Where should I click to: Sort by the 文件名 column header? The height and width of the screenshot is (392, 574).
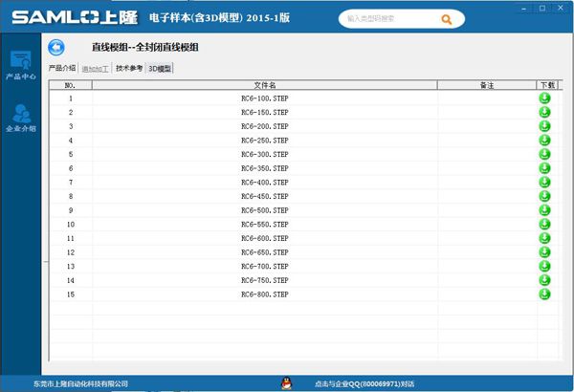(x=264, y=85)
